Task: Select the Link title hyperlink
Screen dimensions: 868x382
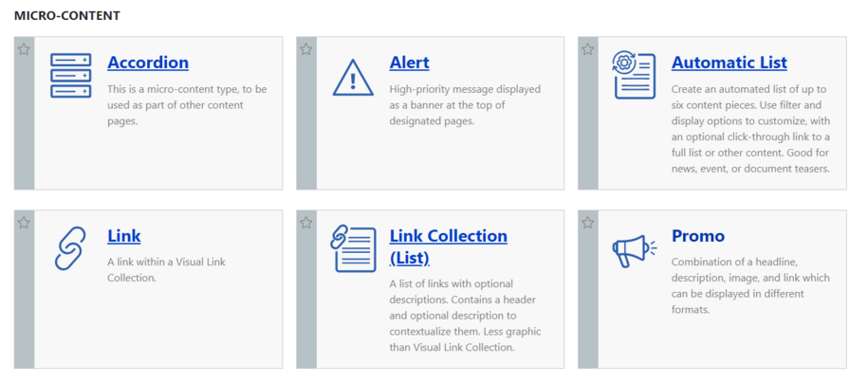Action: click(x=124, y=236)
